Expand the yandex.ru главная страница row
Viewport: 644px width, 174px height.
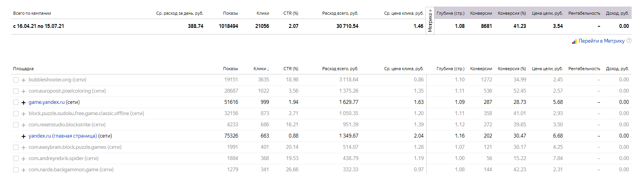coord(24,136)
